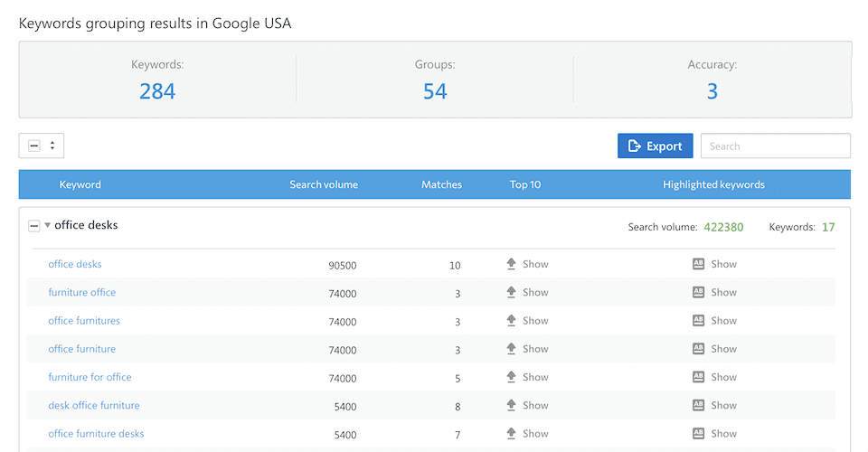
Task: Click into the Search input field
Action: point(775,146)
